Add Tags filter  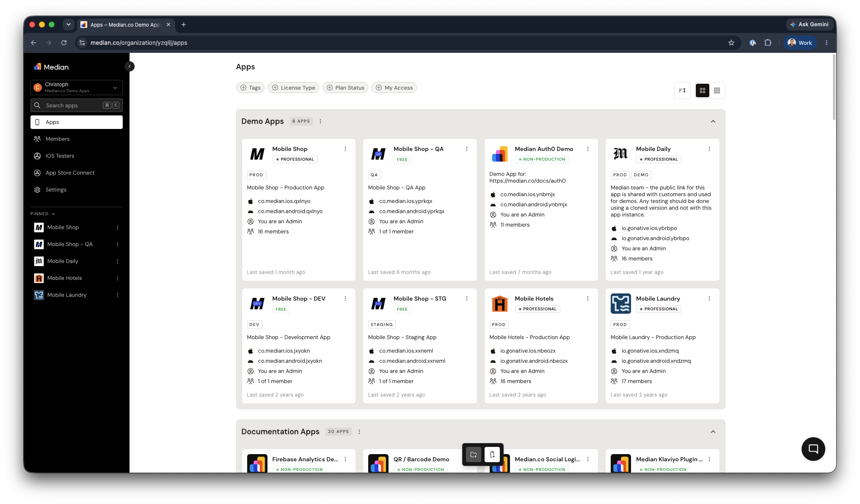(250, 88)
